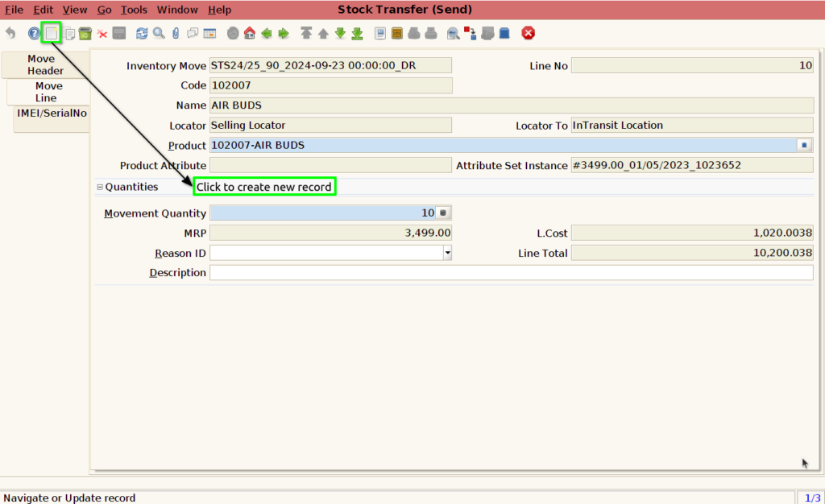The image size is (825, 504).
Task: Click the Description input field
Action: tap(512, 273)
